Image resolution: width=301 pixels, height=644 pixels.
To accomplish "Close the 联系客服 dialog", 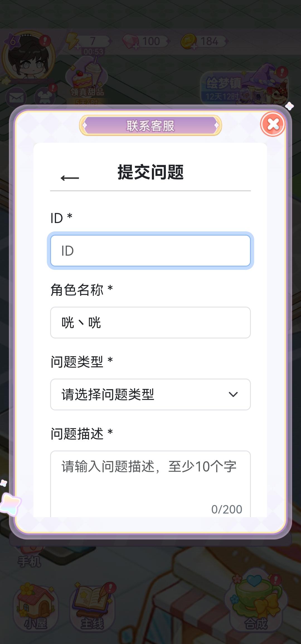I will (x=273, y=124).
